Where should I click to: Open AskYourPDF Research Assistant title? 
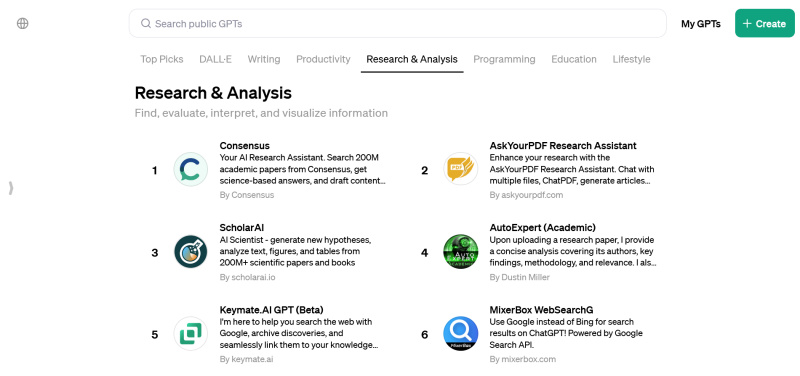(x=563, y=145)
